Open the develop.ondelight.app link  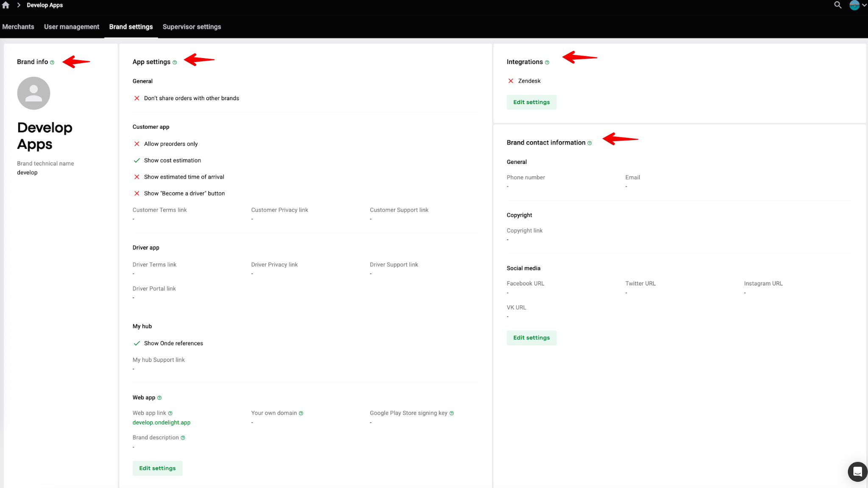(x=161, y=423)
